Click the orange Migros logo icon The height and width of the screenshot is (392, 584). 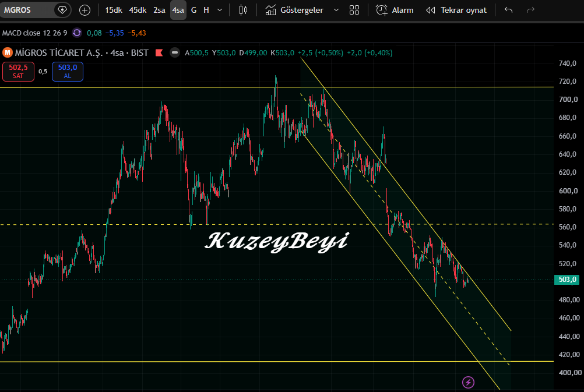(x=8, y=53)
